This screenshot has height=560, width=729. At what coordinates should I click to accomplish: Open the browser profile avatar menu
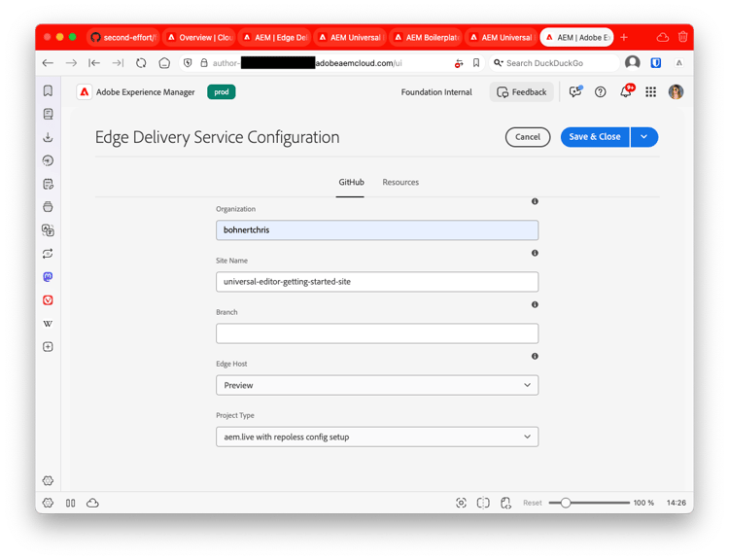coord(633,63)
